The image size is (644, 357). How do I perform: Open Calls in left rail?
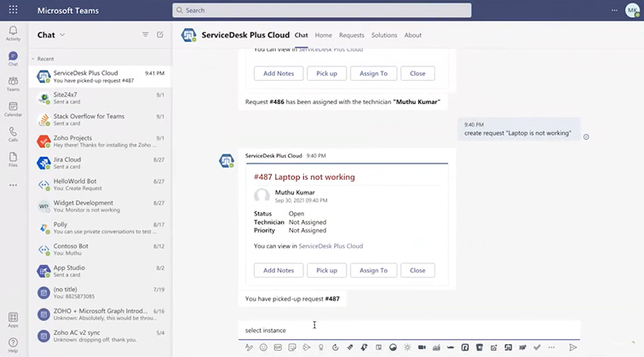(13, 135)
